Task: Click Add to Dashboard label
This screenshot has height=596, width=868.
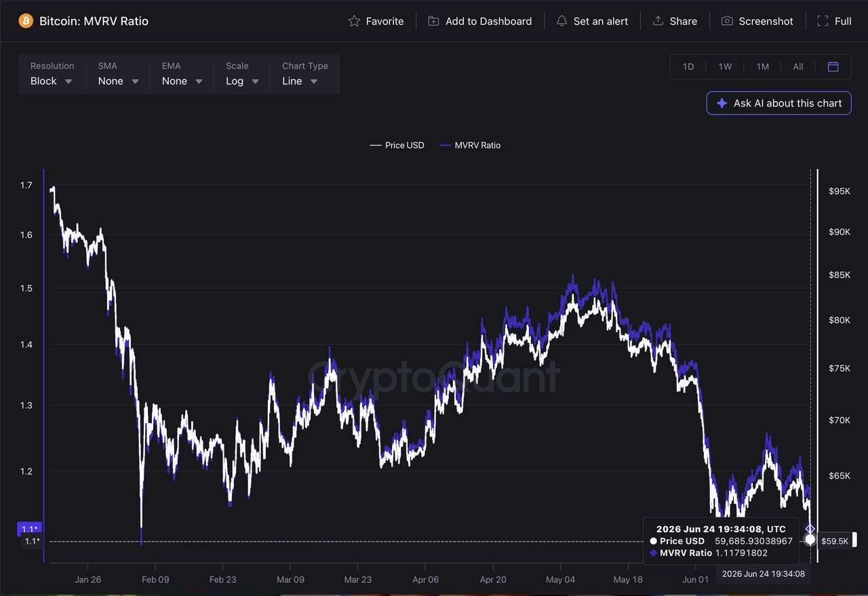Action: [488, 21]
